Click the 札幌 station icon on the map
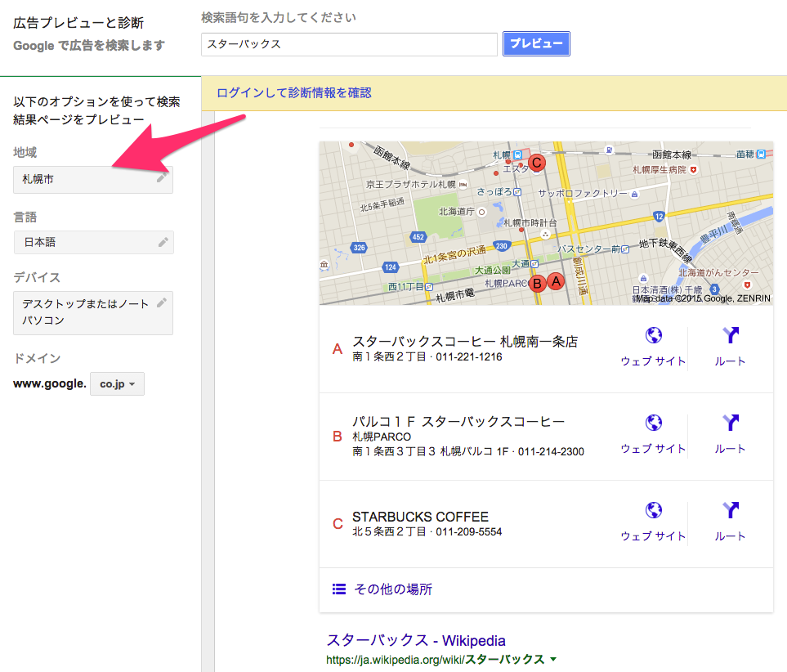This screenshot has width=787, height=672. click(x=518, y=155)
